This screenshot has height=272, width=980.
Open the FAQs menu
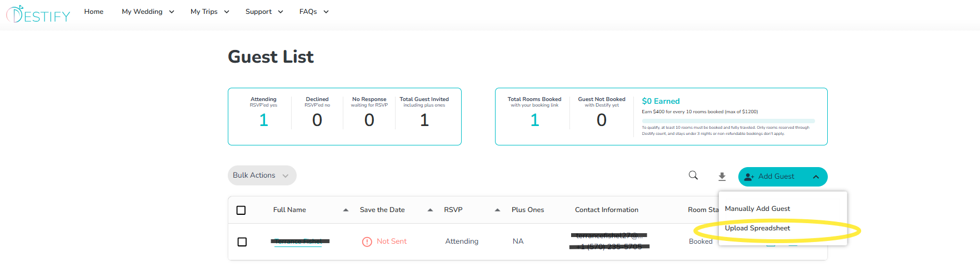click(x=314, y=12)
